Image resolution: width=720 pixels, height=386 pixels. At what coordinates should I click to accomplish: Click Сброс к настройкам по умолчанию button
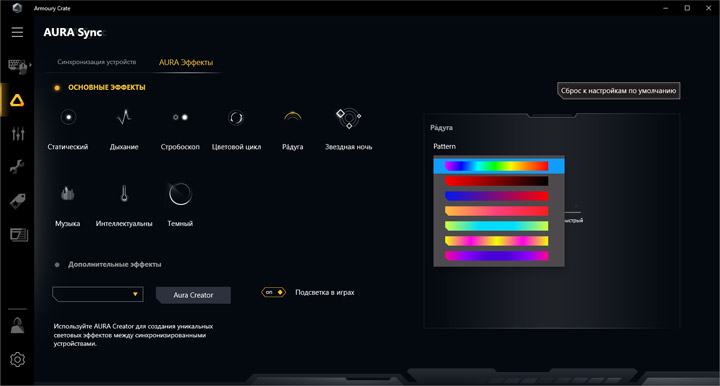pyautogui.click(x=619, y=91)
